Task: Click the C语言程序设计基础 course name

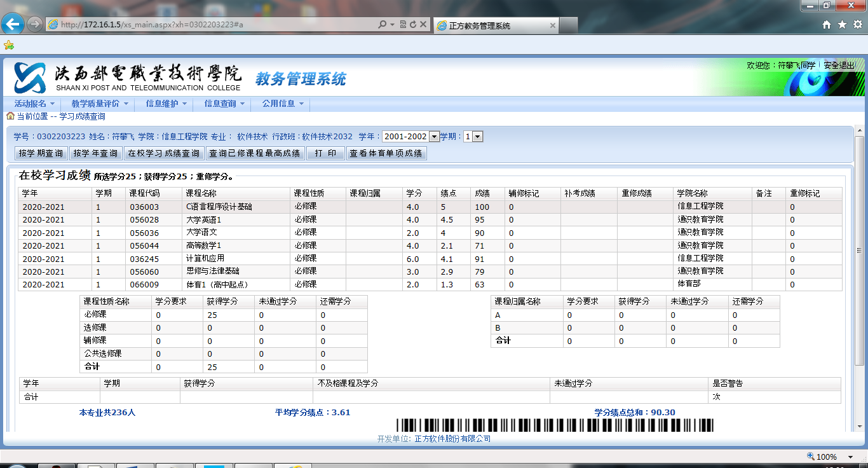Action: click(x=219, y=207)
